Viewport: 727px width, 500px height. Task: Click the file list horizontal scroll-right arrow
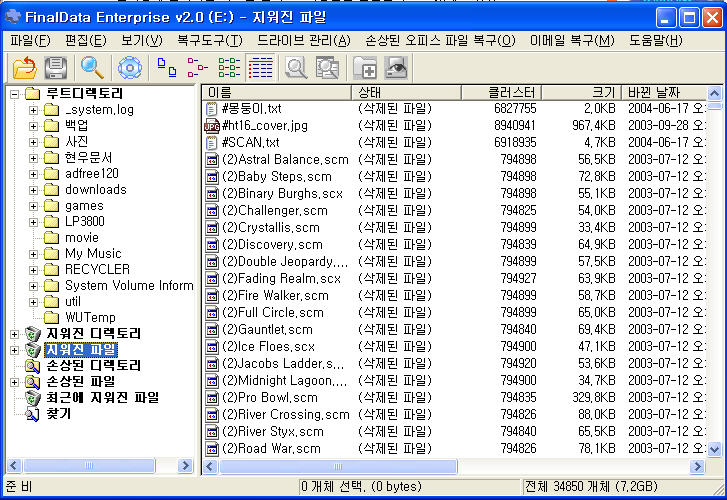(x=697, y=466)
